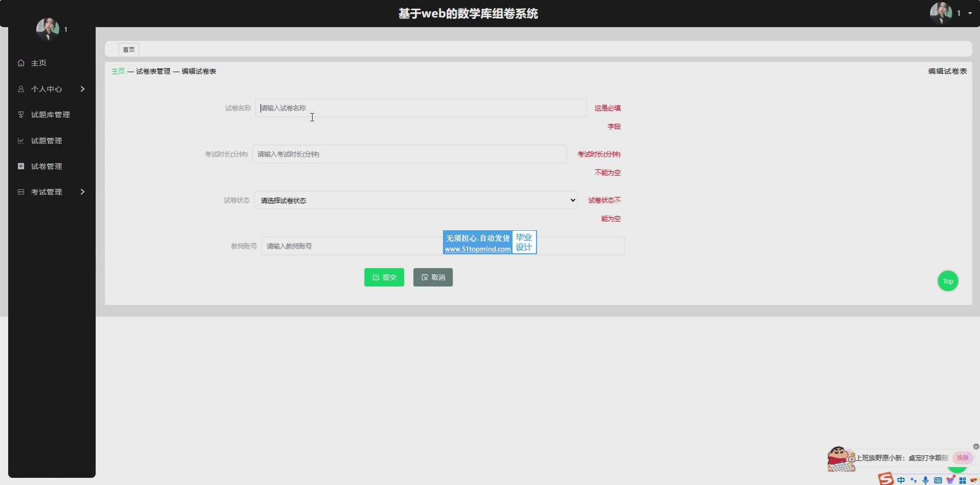This screenshot has height=485, width=980.
Task: Toggle the 中 Chinese input mode icon
Action: (901, 480)
